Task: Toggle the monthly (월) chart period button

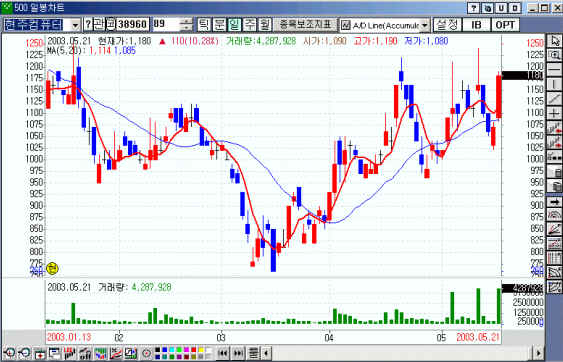Action: (x=265, y=24)
